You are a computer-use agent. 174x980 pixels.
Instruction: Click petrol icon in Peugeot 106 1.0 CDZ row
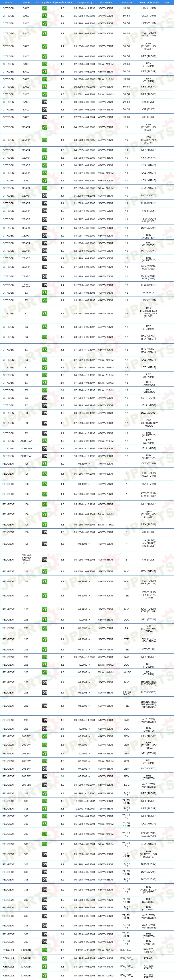pos(45,464)
